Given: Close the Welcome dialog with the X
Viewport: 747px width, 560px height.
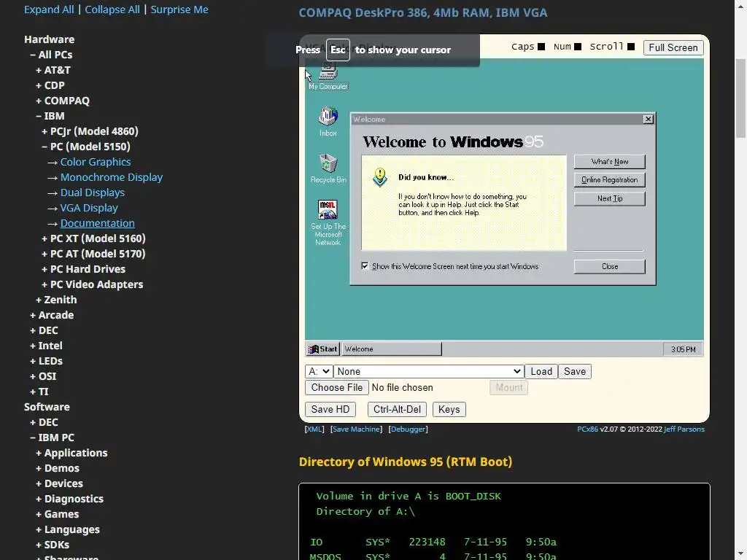Looking at the screenshot, I should pos(648,119).
